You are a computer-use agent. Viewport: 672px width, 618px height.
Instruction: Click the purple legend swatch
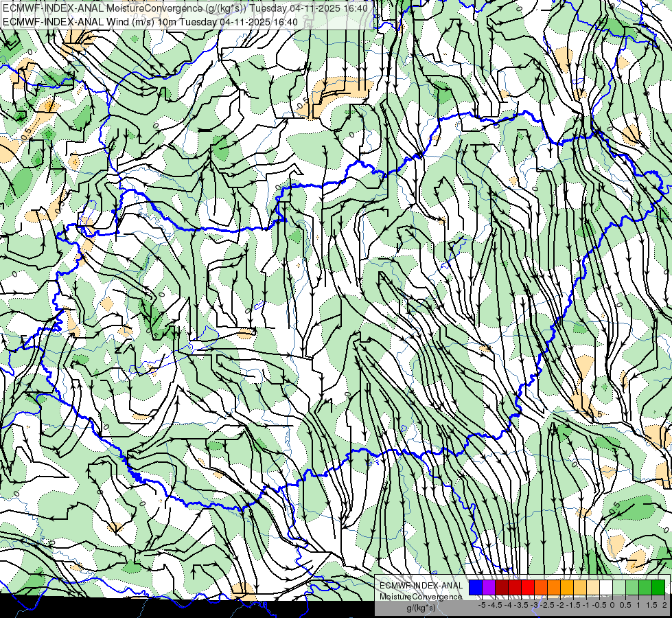click(x=489, y=587)
